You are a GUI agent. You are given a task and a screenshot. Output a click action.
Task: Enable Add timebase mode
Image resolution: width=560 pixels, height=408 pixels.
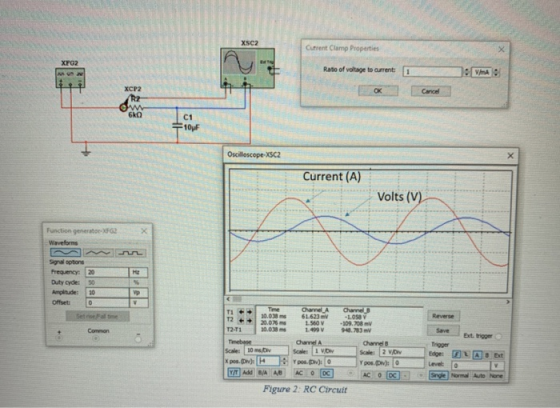[x=248, y=373]
